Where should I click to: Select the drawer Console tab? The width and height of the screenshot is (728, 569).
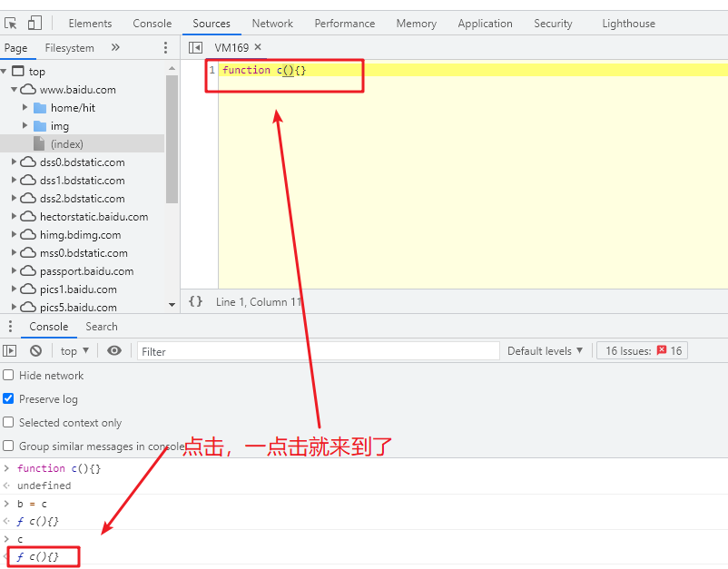tap(49, 327)
